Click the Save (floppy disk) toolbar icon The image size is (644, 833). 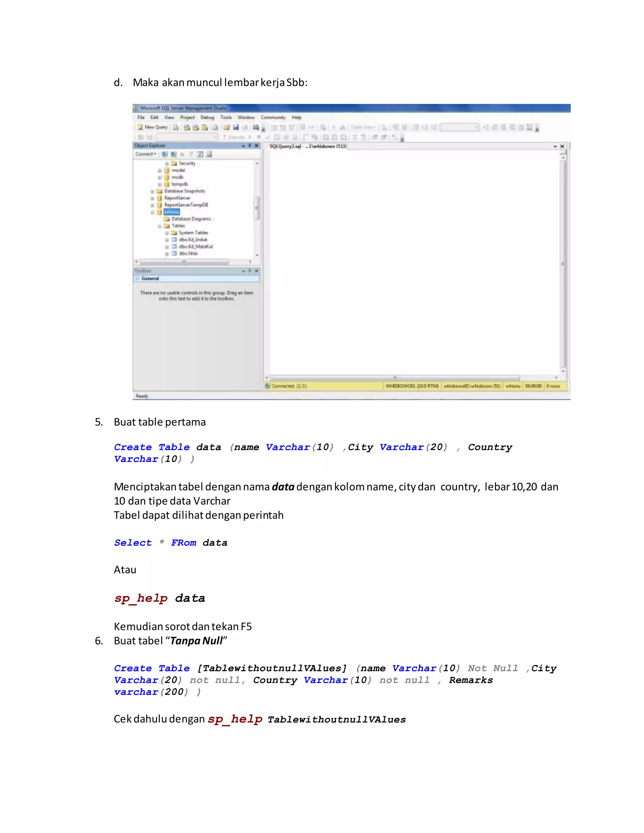click(x=236, y=127)
